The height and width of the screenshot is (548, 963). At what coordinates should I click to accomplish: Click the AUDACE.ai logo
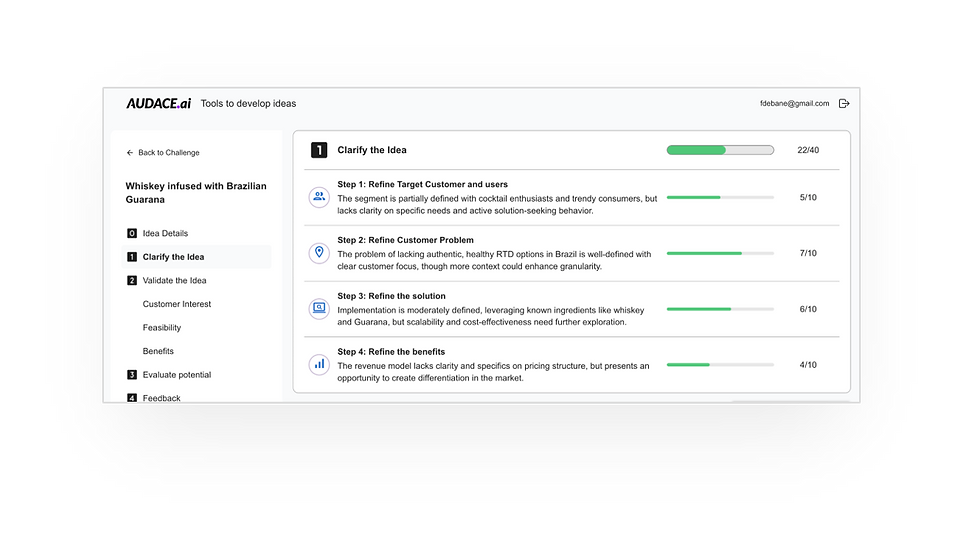click(x=158, y=103)
